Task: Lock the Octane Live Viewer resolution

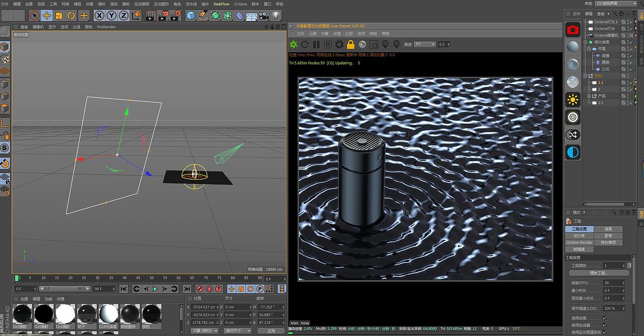Action: [351, 44]
